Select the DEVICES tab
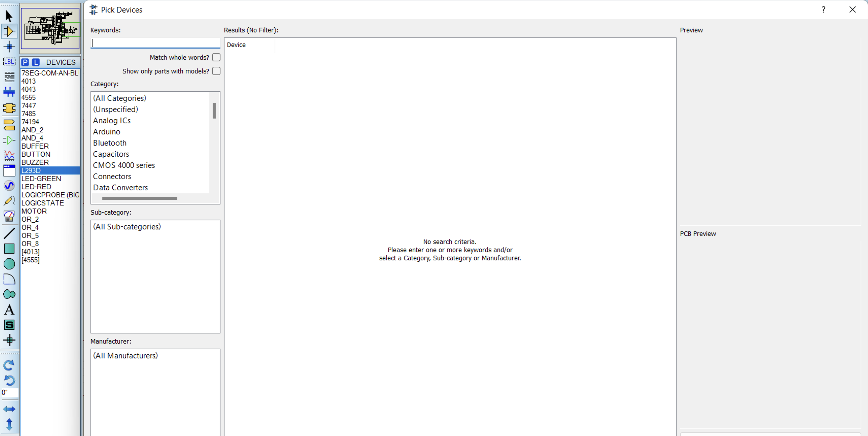This screenshot has width=868, height=436. 61,62
